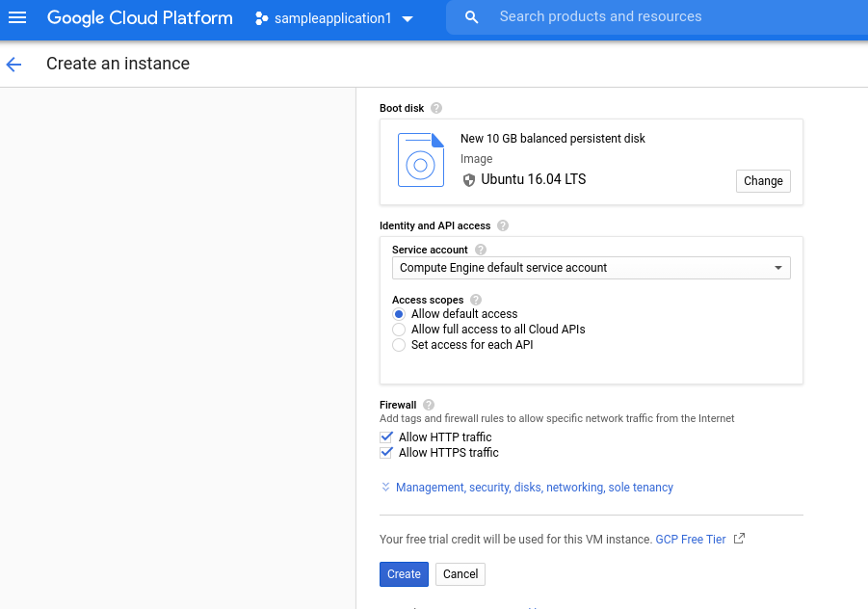Click 'New 10 GB balanced persistent disk' text
The width and height of the screenshot is (868, 609).
(552, 139)
